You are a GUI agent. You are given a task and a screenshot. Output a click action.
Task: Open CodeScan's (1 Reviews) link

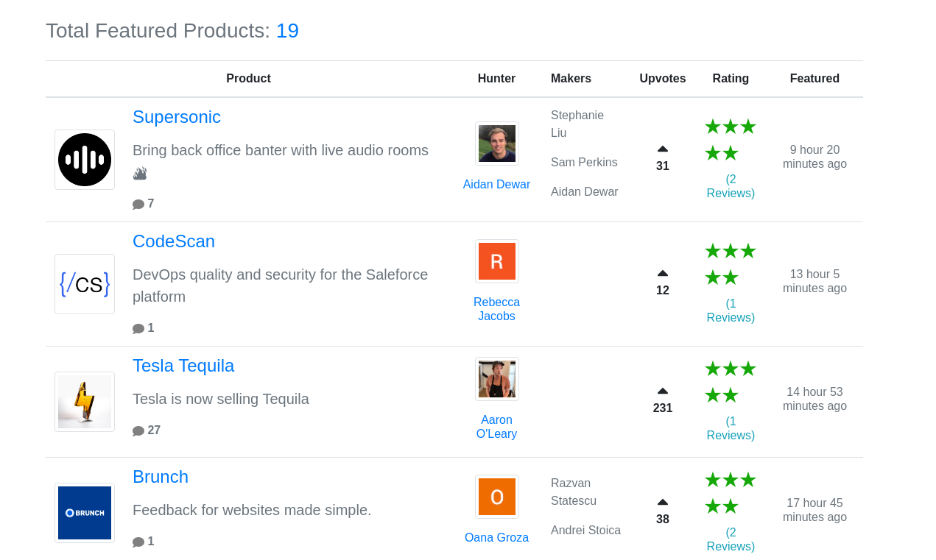pos(730,310)
